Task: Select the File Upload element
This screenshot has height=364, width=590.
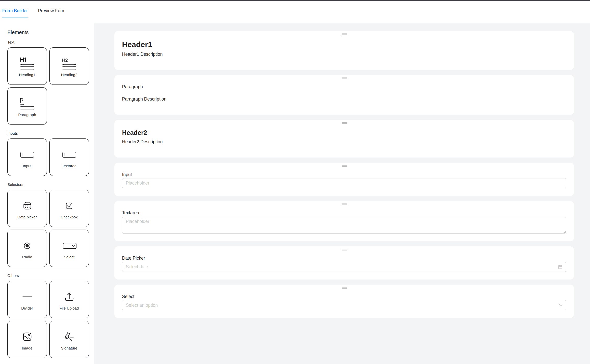Action: pyautogui.click(x=69, y=299)
